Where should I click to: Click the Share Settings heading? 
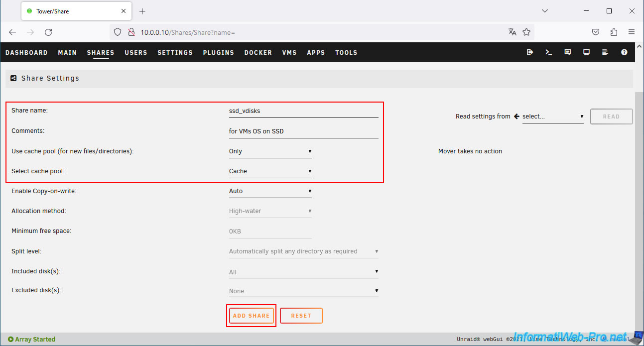(50, 78)
